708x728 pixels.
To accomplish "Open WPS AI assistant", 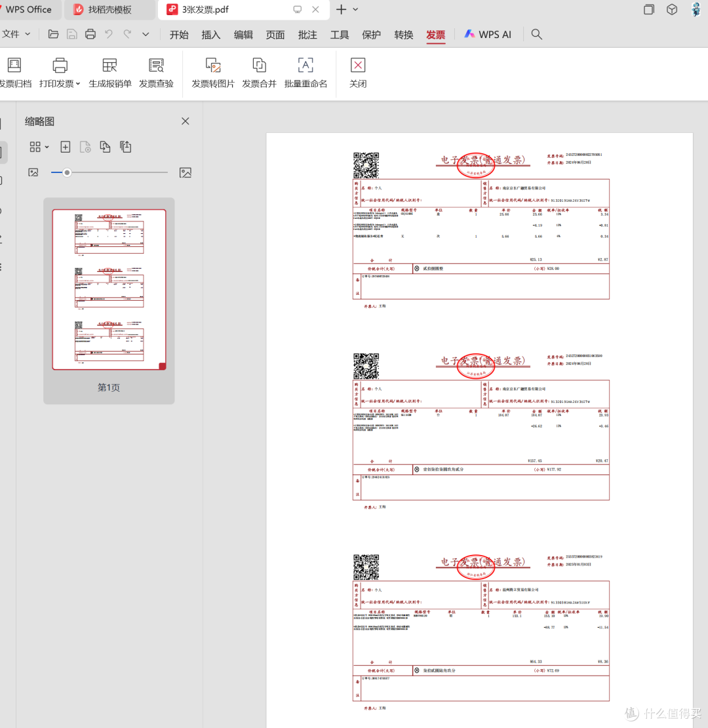I will click(x=488, y=34).
